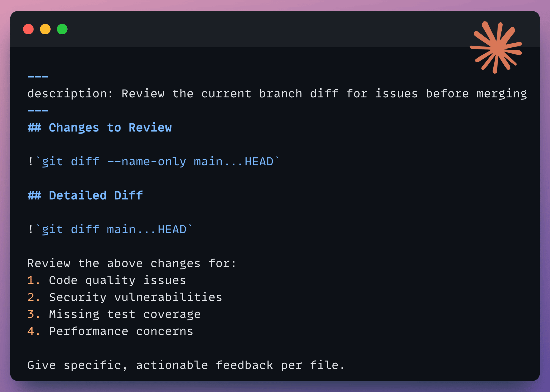
Task: Click the "Detailed Diff" heading
Action: click(x=96, y=195)
